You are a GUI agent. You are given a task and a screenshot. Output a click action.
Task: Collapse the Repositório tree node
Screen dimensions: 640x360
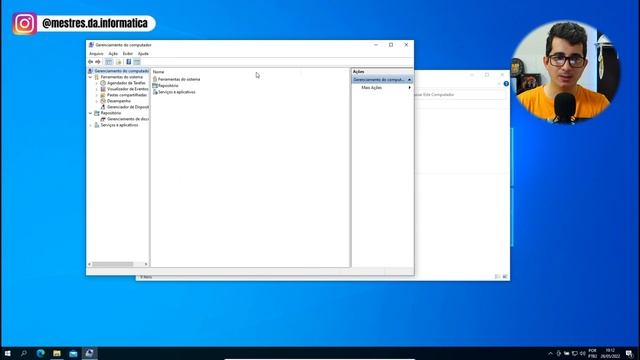pyautogui.click(x=91, y=113)
